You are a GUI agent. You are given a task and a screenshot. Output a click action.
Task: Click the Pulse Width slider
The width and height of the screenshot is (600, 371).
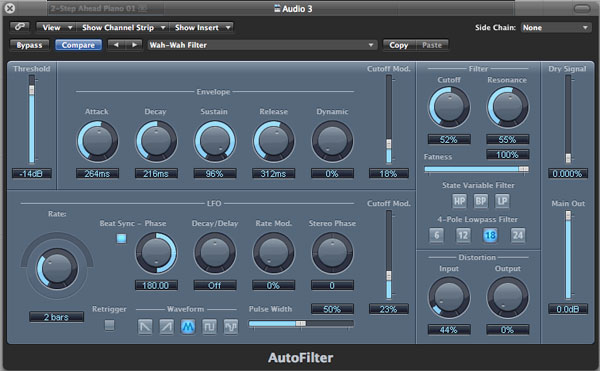tap(301, 324)
